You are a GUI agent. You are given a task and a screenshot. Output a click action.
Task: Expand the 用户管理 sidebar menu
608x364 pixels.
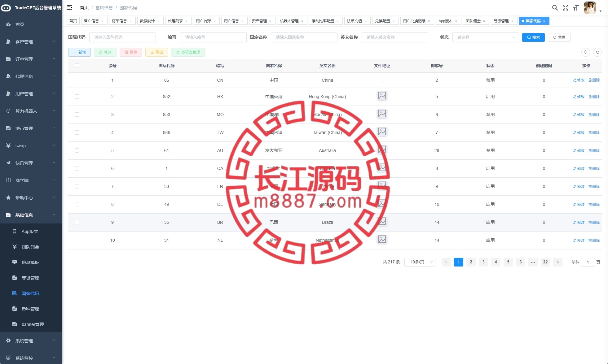[31, 94]
